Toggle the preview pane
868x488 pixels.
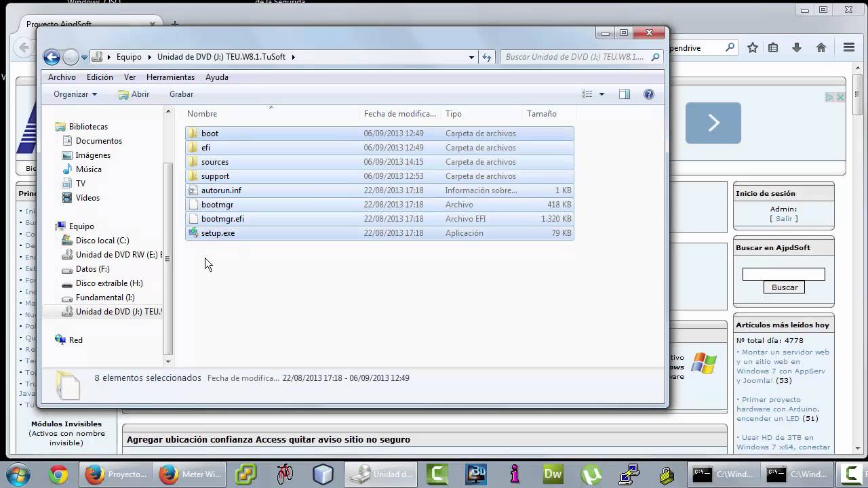click(625, 94)
